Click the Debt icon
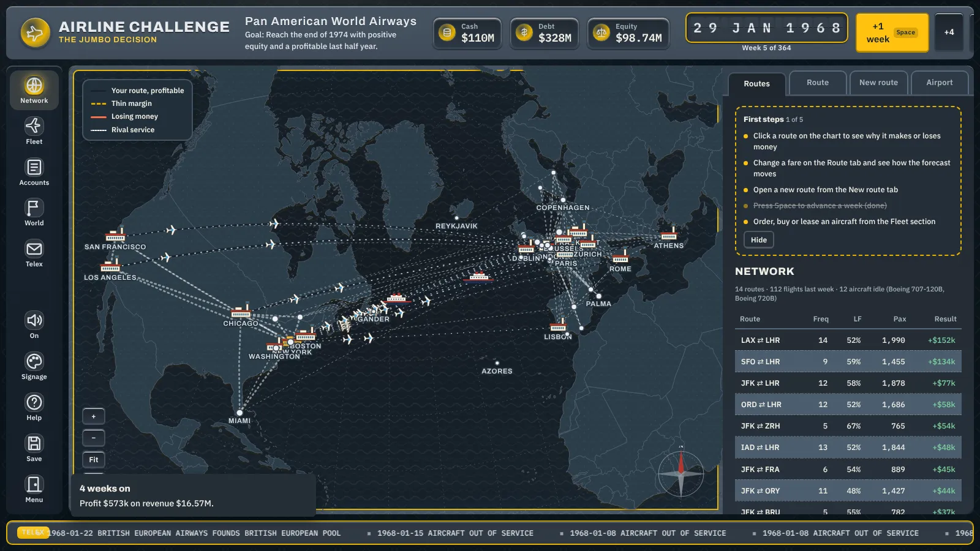Screen dimensions: 980x551 point(524,32)
